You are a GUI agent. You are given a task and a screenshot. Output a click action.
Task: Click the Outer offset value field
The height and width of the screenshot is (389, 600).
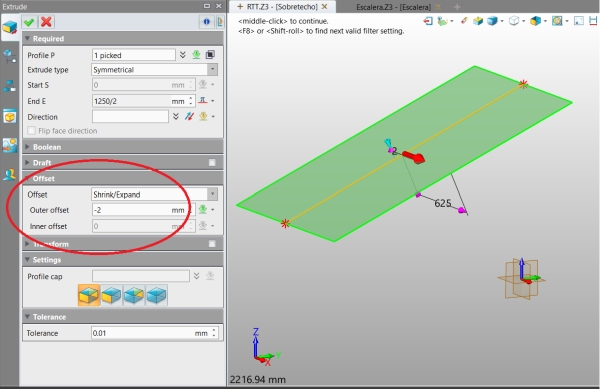140,210
